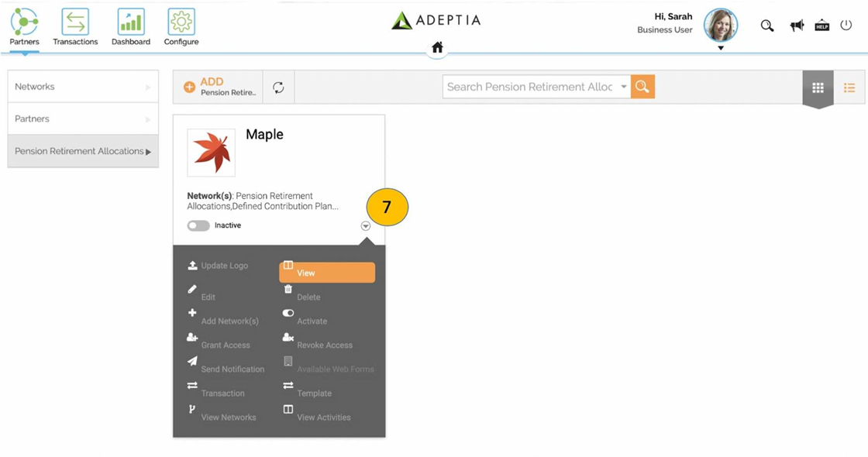Click the megaphone announcements icon
868x457 pixels.
797,26
